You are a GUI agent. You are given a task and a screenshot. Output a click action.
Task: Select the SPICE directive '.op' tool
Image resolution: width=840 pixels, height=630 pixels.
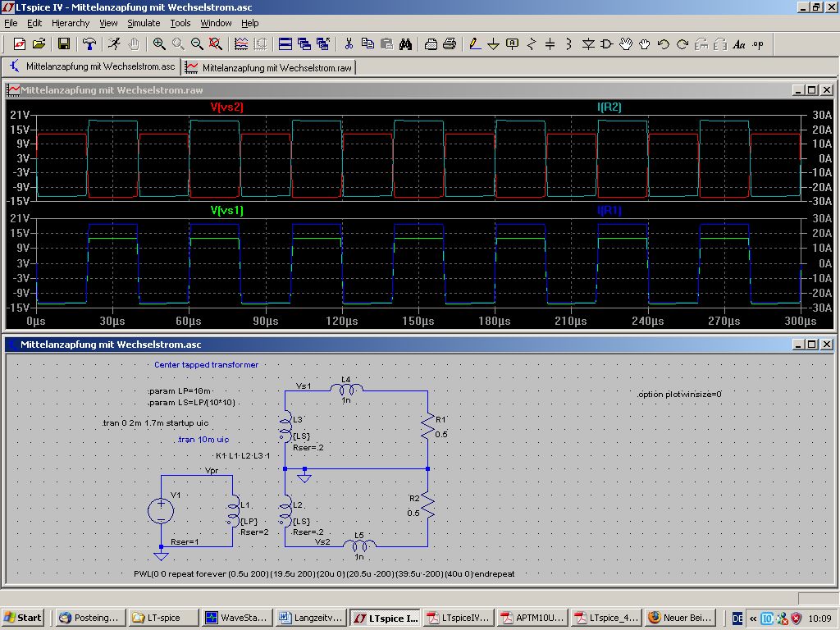757,44
